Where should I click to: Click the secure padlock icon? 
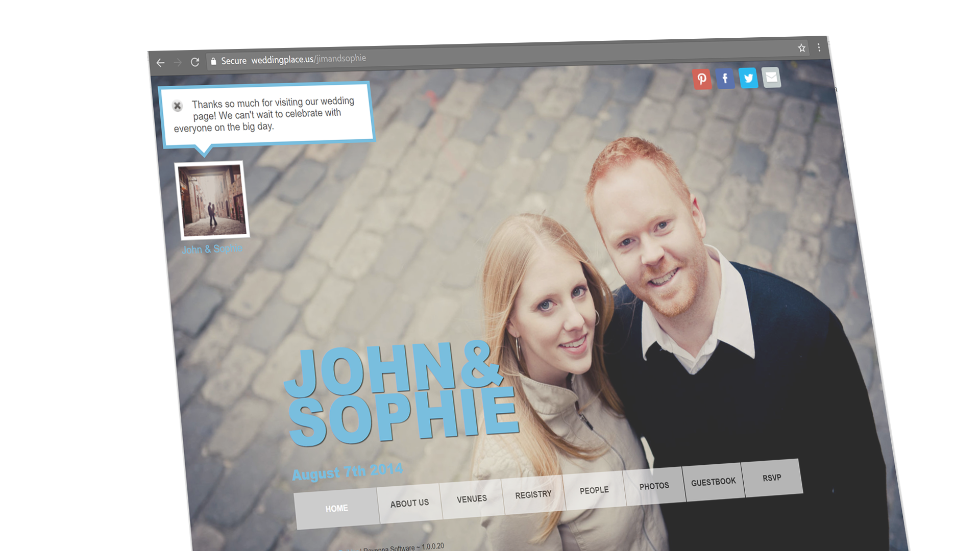213,61
